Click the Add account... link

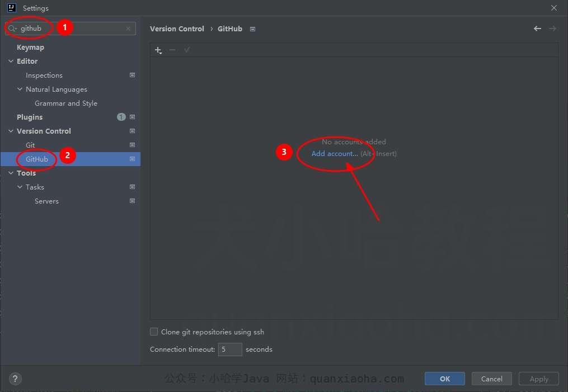coord(335,153)
